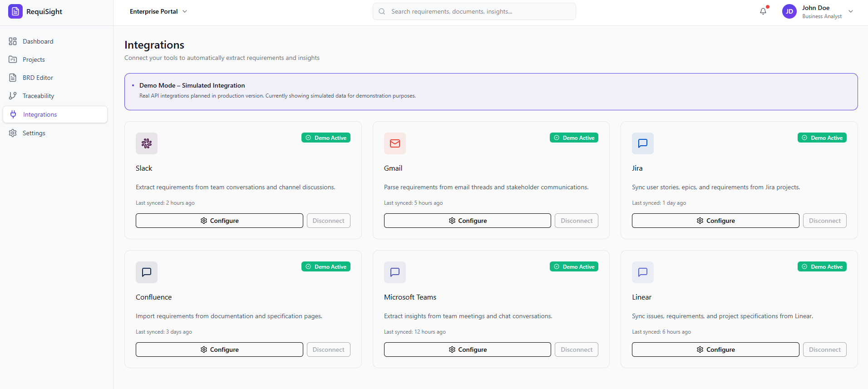Open notifications bell
868x389 pixels.
[x=763, y=11]
